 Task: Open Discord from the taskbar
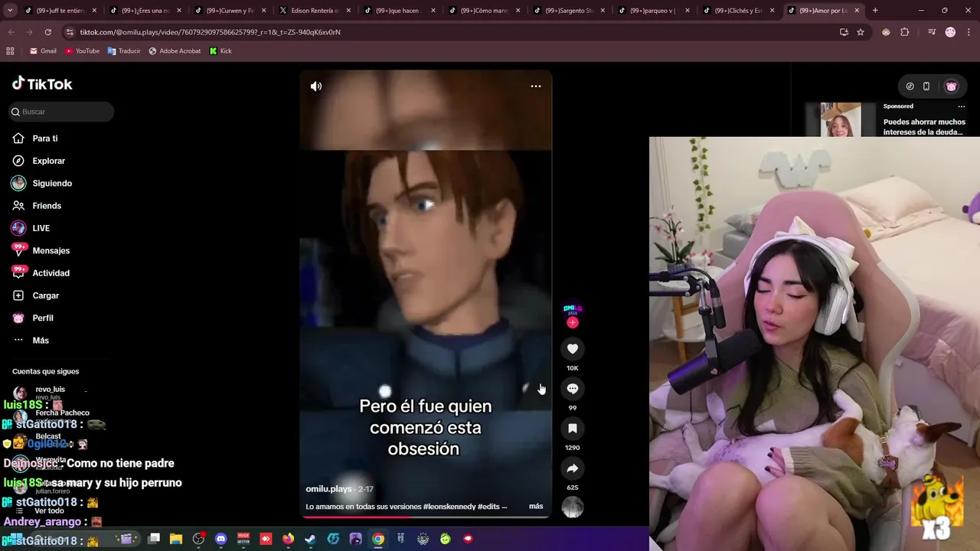click(x=220, y=539)
